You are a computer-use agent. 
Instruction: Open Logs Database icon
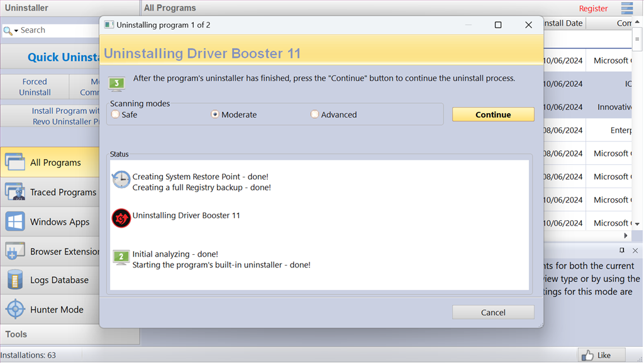point(14,280)
